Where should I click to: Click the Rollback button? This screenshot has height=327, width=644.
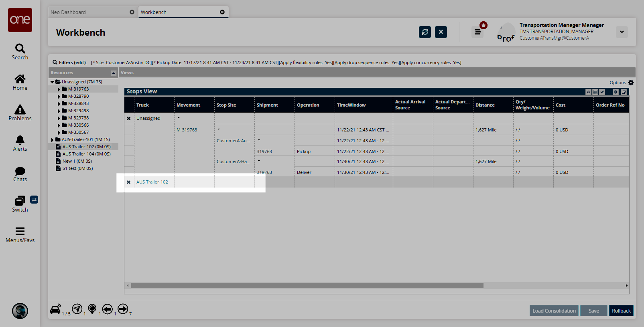[x=622, y=311]
